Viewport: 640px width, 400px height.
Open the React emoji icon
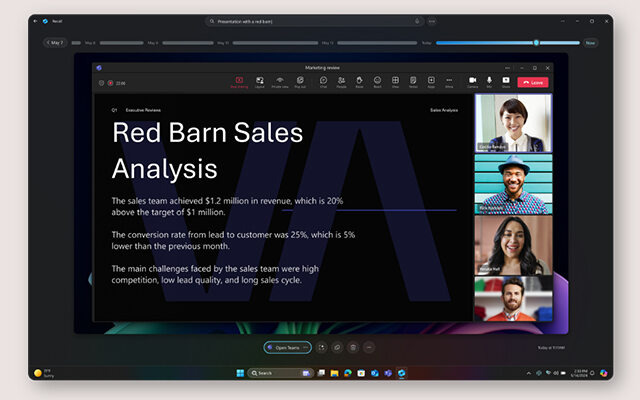pyautogui.click(x=377, y=81)
